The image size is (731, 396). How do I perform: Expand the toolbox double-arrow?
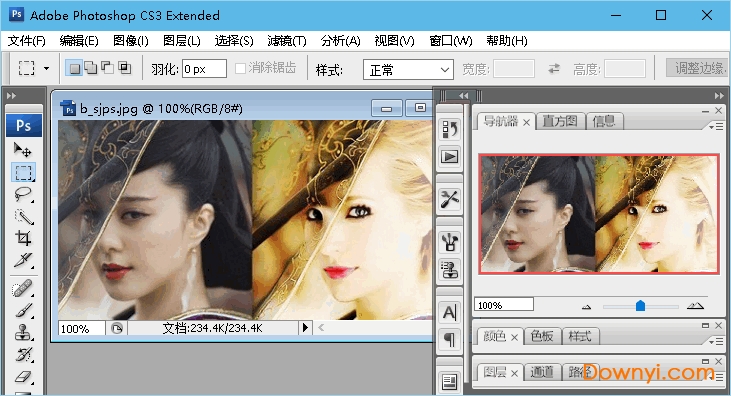click(x=11, y=96)
